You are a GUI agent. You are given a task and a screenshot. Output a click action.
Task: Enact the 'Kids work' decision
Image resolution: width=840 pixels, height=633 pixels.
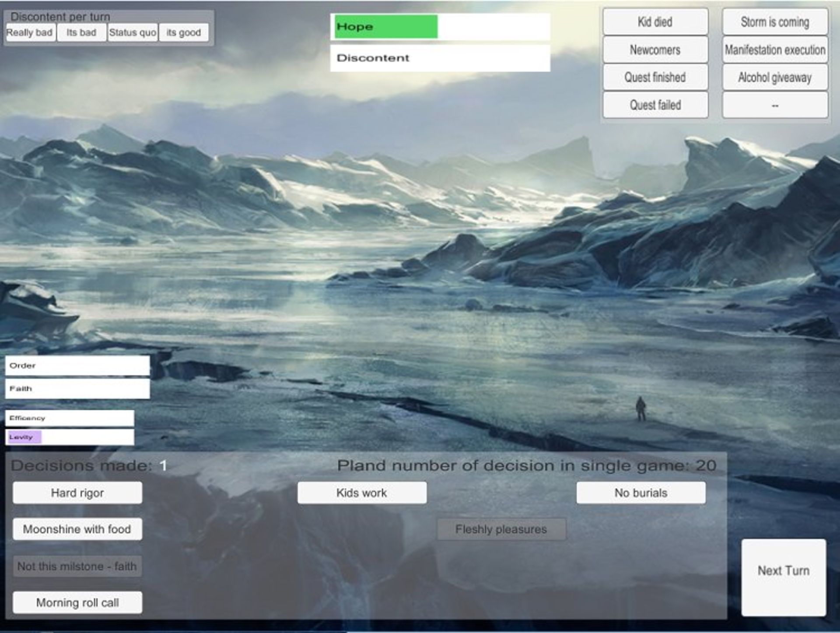[x=362, y=493]
